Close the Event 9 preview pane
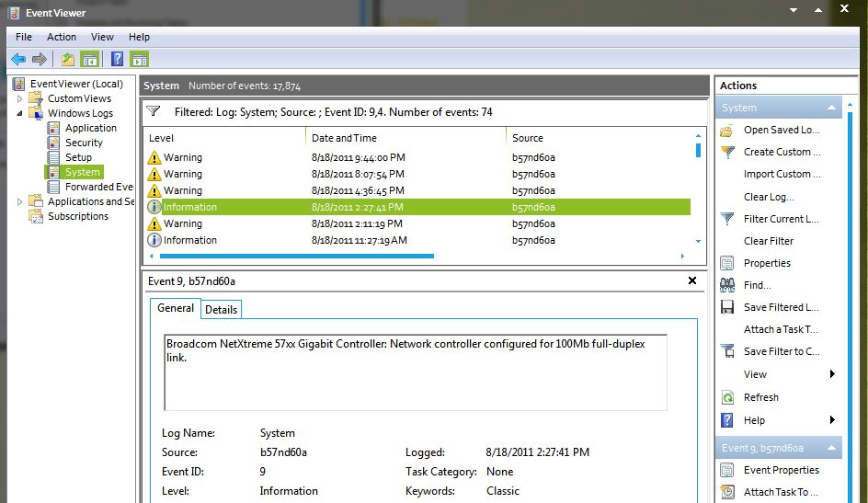Viewport: 868px width, 503px height. [x=691, y=280]
